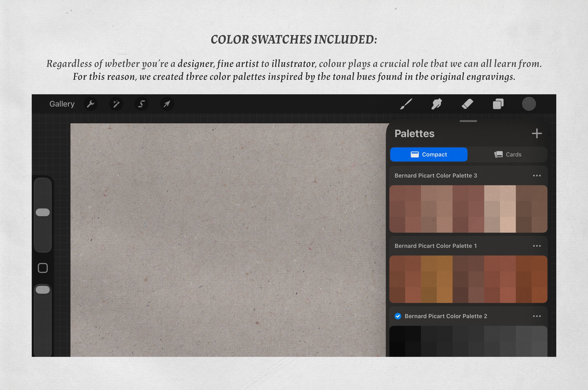
Task: Open options for Bernard Picart Palette 3
Action: point(536,176)
